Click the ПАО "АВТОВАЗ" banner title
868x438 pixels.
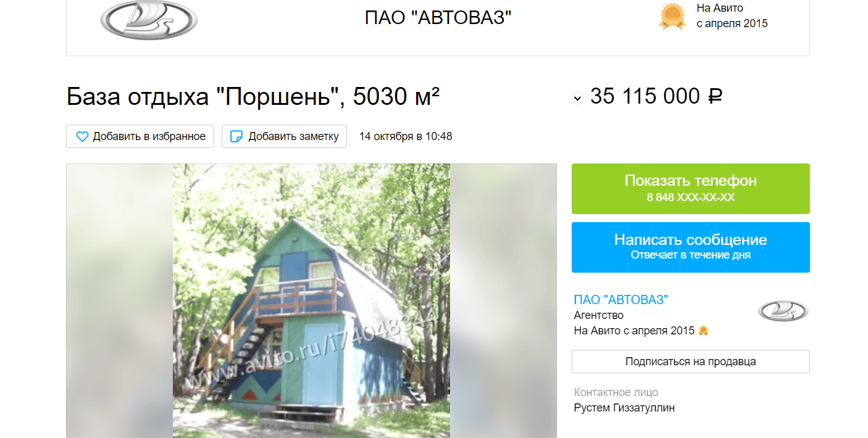tap(438, 18)
